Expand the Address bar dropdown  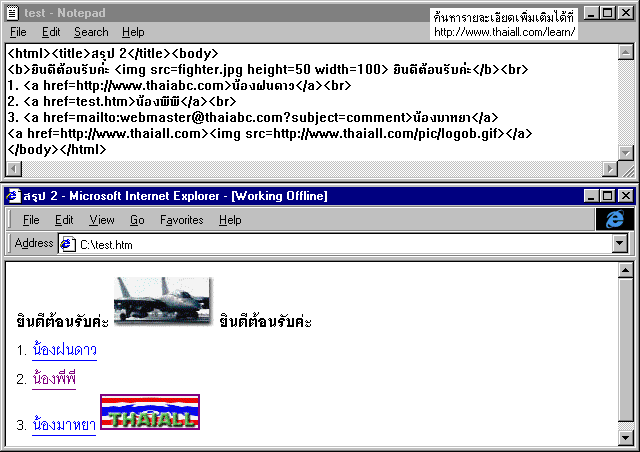point(619,244)
